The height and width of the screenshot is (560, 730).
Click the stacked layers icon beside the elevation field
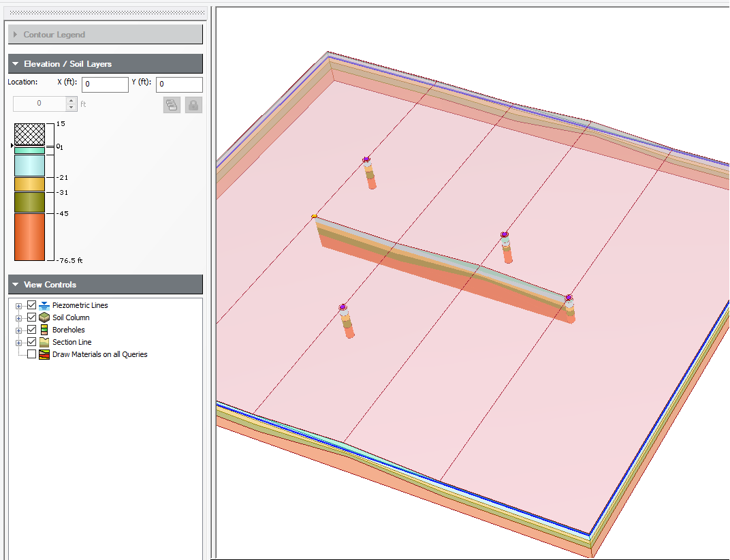click(x=172, y=104)
